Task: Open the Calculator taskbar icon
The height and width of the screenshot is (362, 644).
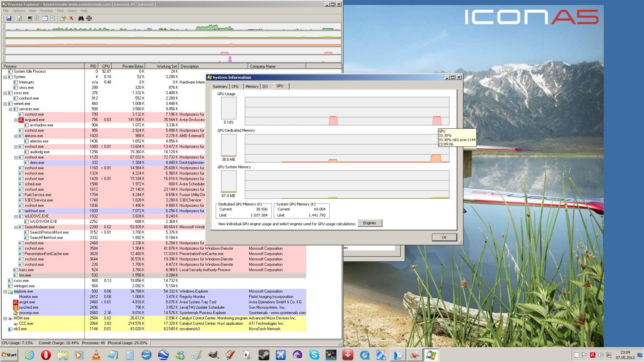Action: (x=130, y=355)
